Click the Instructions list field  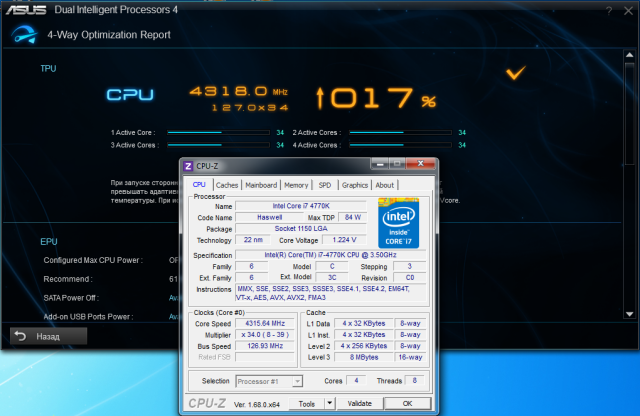tap(331, 293)
